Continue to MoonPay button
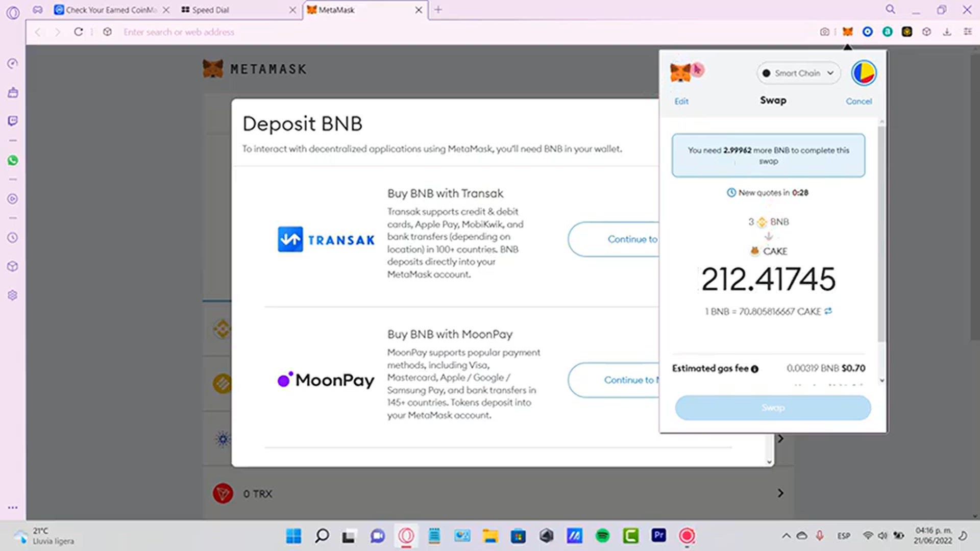 [614, 380]
